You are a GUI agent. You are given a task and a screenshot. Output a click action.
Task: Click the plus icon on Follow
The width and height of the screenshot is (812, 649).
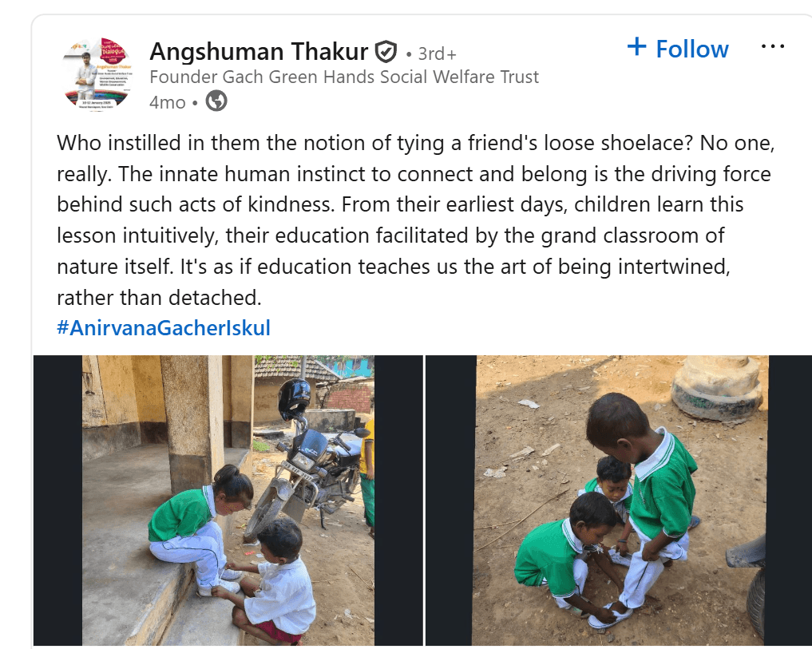pyautogui.click(x=636, y=47)
